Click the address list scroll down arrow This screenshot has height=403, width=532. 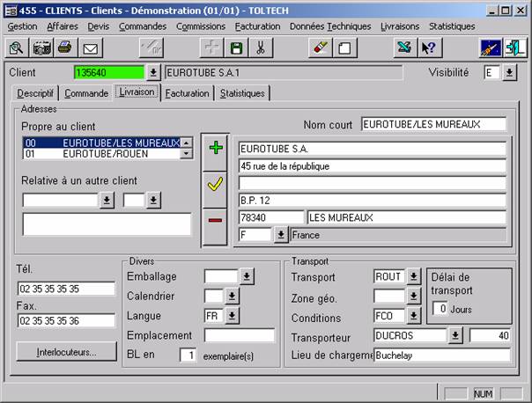pos(186,153)
